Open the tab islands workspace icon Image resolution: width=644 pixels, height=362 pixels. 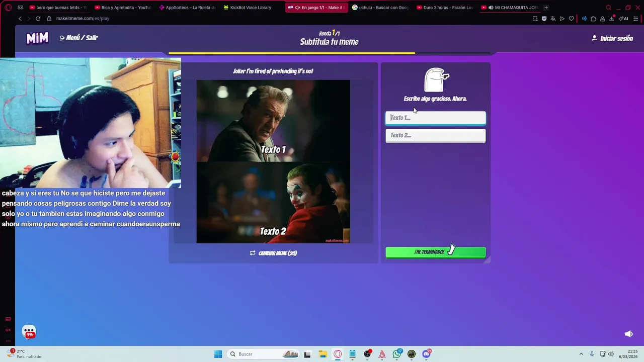tap(20, 8)
